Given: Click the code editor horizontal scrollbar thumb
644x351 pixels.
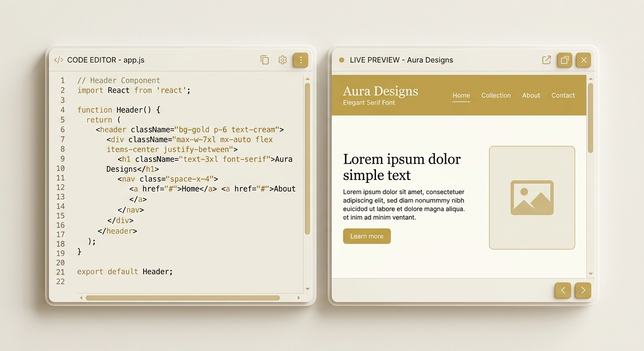Looking at the screenshot, I should click(183, 298).
